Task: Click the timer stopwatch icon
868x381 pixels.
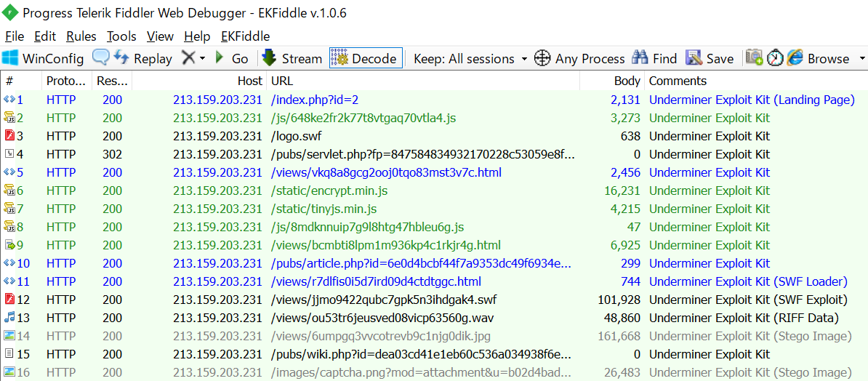Action: pos(775,58)
